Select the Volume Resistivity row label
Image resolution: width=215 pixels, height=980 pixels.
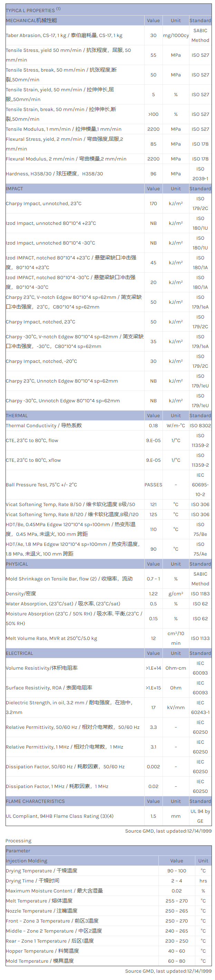42,668
